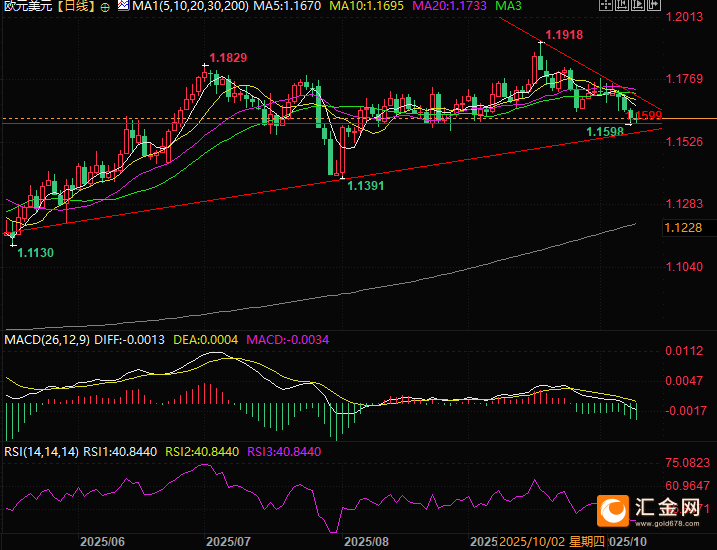Click the 汇金网 orange logo icon
The width and height of the screenshot is (717, 550).
click(x=611, y=512)
